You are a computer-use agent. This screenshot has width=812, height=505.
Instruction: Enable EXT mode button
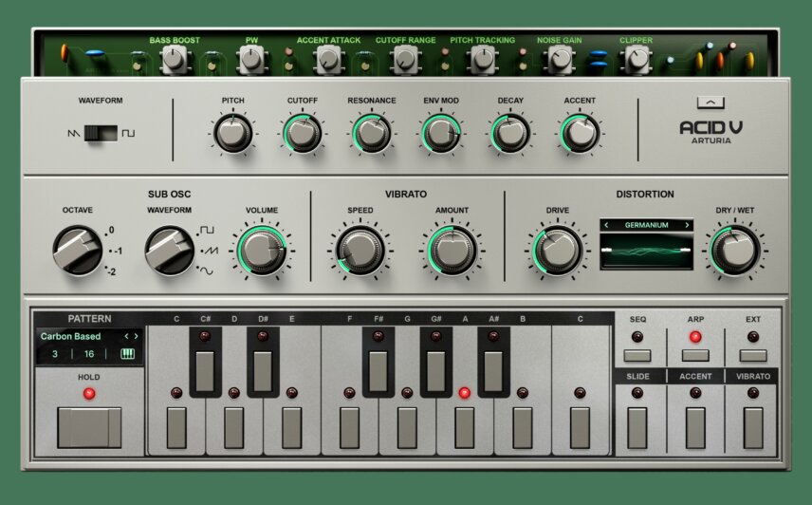(753, 355)
